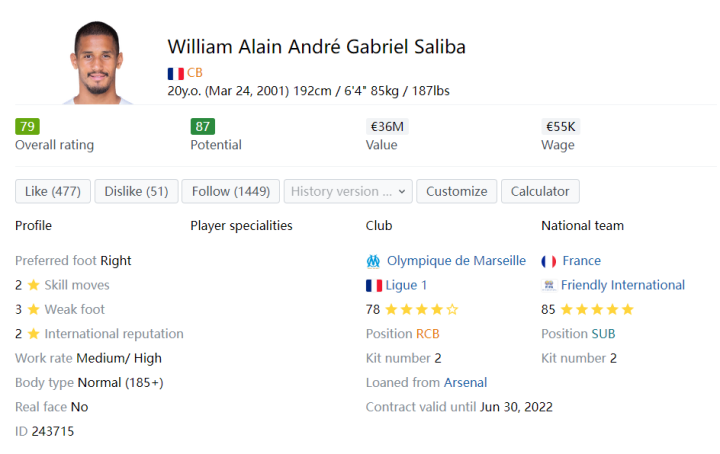Open the Calculator tool

coord(540,191)
